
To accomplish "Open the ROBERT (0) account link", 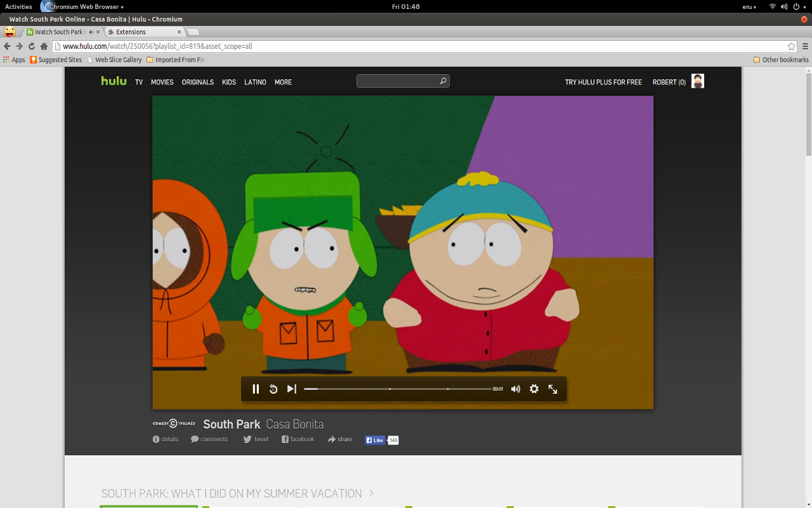I will [669, 82].
